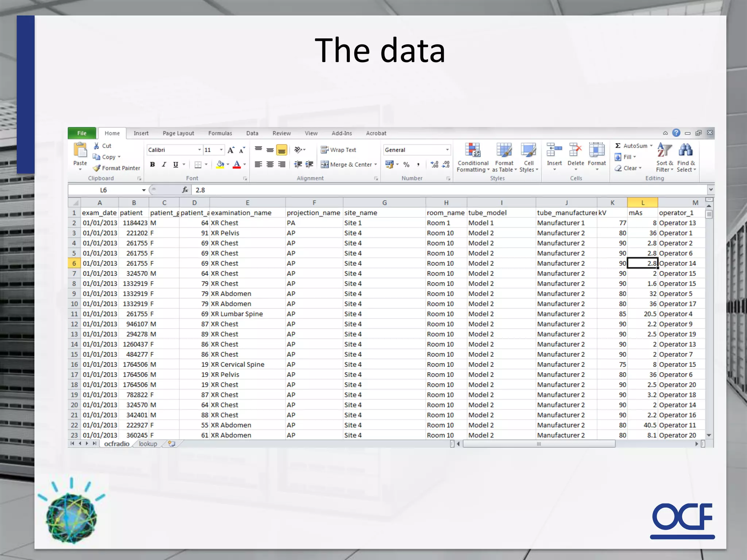Apply middle align to cell
Viewport: 747px width, 560px height.
[270, 150]
